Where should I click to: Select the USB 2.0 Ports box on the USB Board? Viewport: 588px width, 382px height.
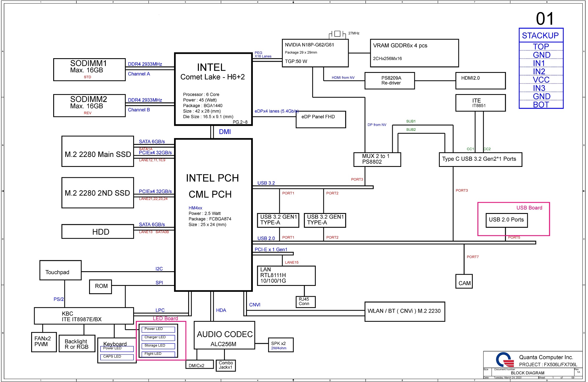click(507, 220)
